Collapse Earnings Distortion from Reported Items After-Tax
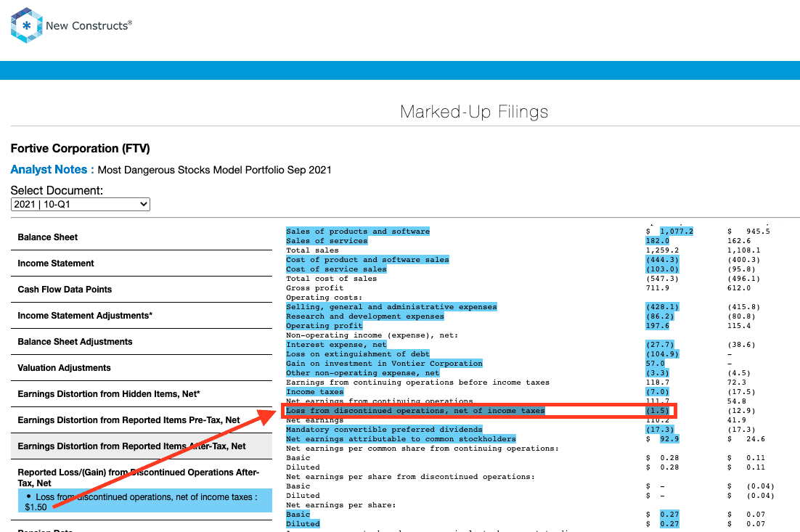This screenshot has height=532, width=800. coord(142,446)
